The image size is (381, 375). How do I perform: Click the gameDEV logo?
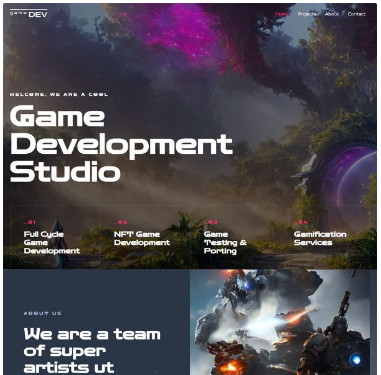28,14
